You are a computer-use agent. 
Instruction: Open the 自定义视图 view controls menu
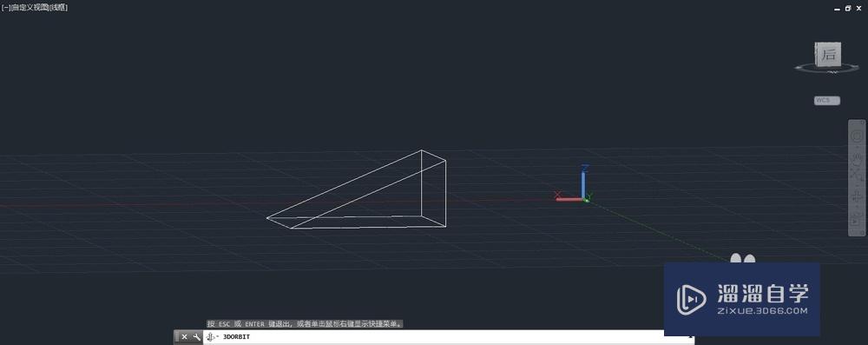tap(30, 8)
